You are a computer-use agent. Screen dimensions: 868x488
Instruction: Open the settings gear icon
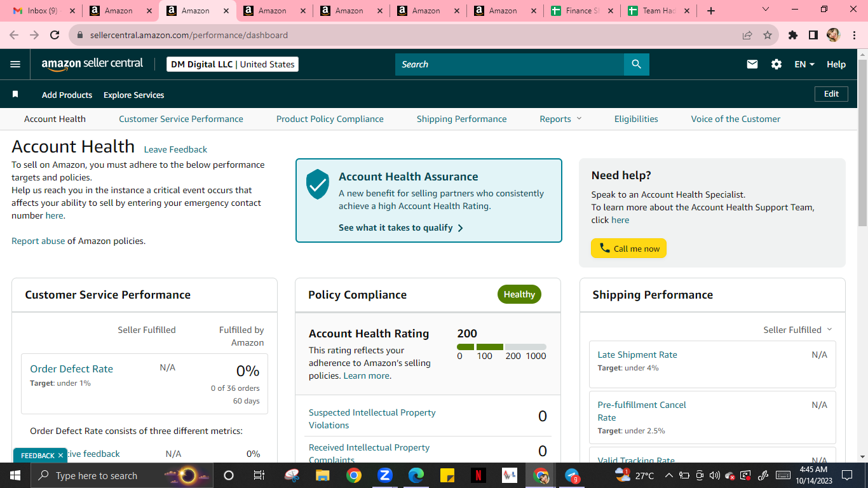click(776, 64)
